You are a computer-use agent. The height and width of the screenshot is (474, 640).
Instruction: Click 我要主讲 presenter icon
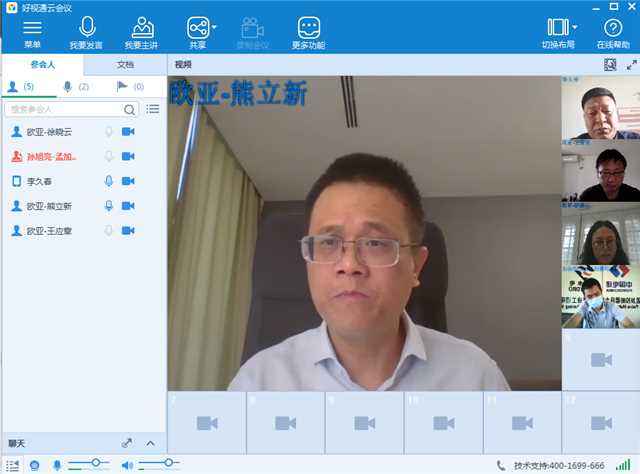click(x=143, y=28)
